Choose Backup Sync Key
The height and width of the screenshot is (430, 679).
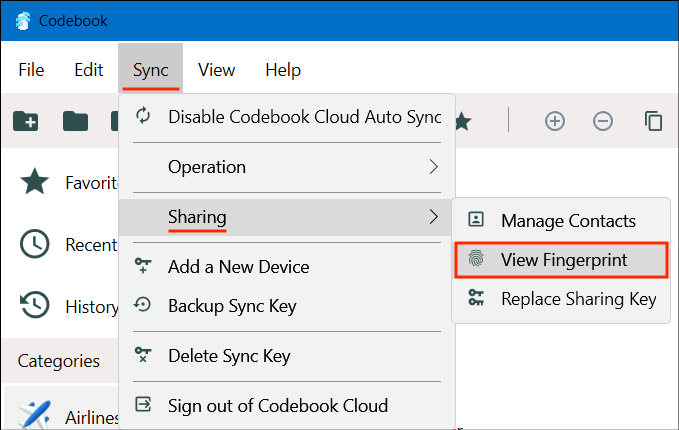pos(287,306)
